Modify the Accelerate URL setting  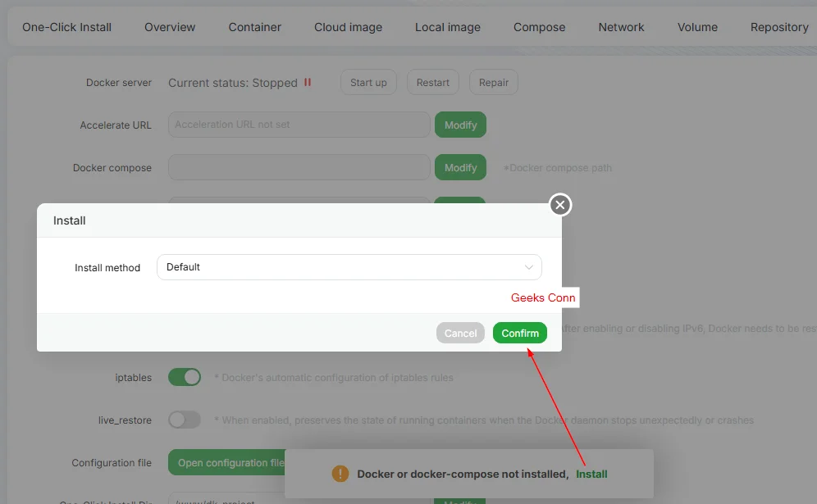click(x=460, y=125)
